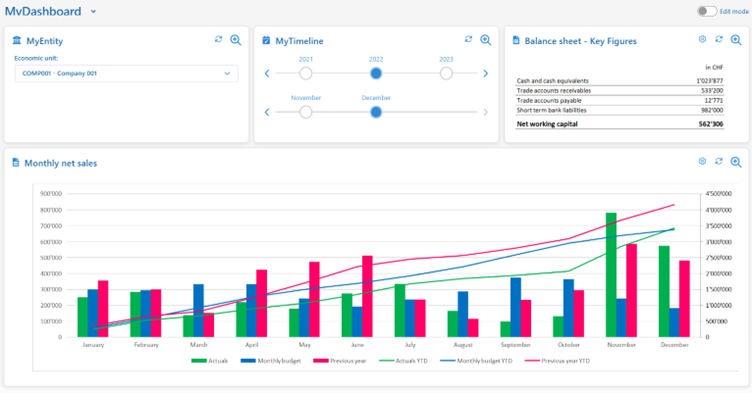Screen dimensions: 752x393
Task: Select year 2022 on the timeline
Action: pyautogui.click(x=376, y=73)
